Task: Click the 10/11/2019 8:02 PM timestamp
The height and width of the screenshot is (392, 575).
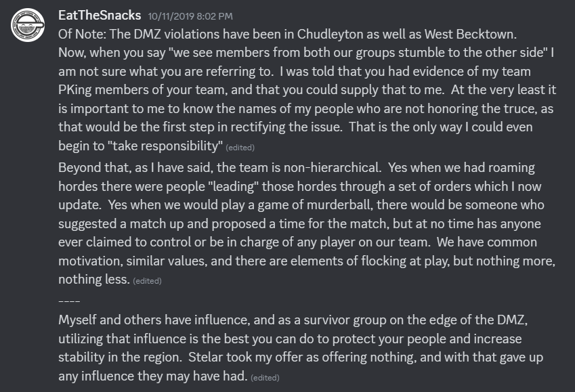Action: point(190,16)
